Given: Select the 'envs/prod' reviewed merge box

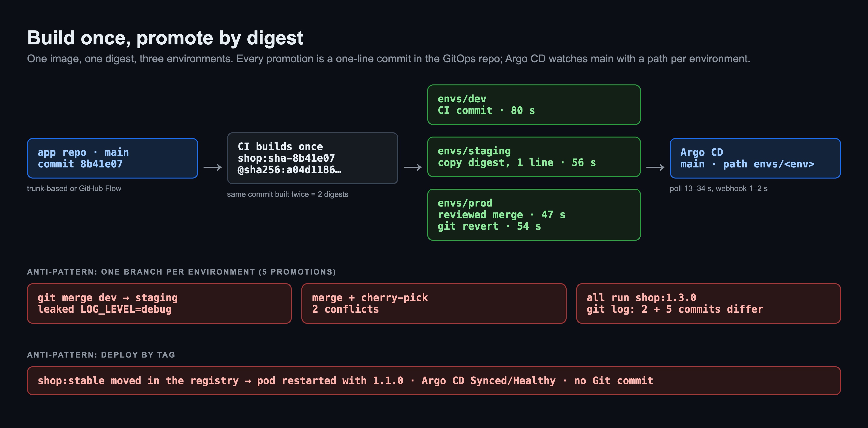Looking at the screenshot, I should coord(534,214).
